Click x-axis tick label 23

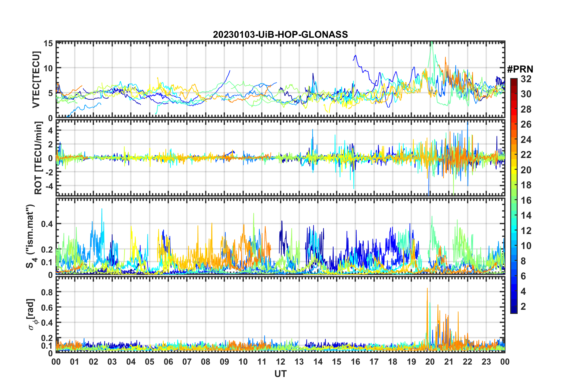[x=486, y=362]
